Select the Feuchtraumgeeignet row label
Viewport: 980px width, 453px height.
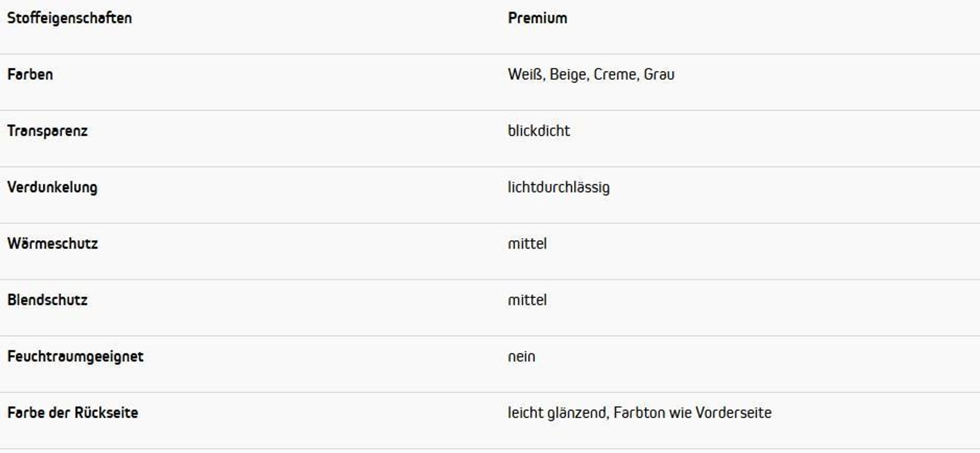click(75, 357)
